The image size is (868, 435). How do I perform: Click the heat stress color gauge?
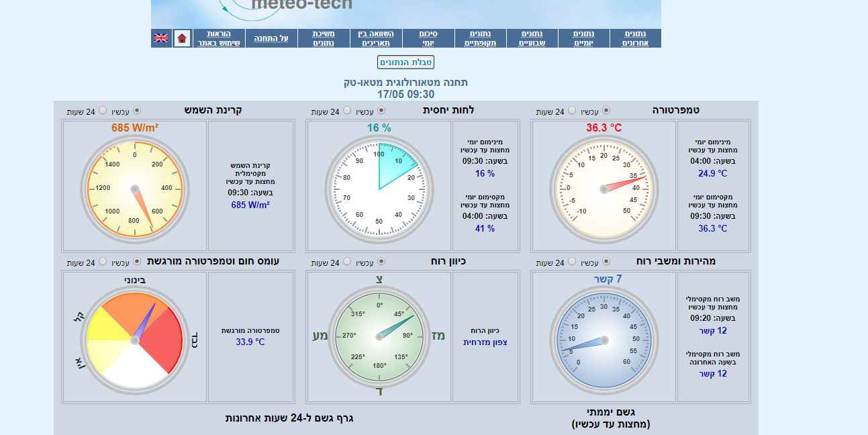[x=134, y=340]
